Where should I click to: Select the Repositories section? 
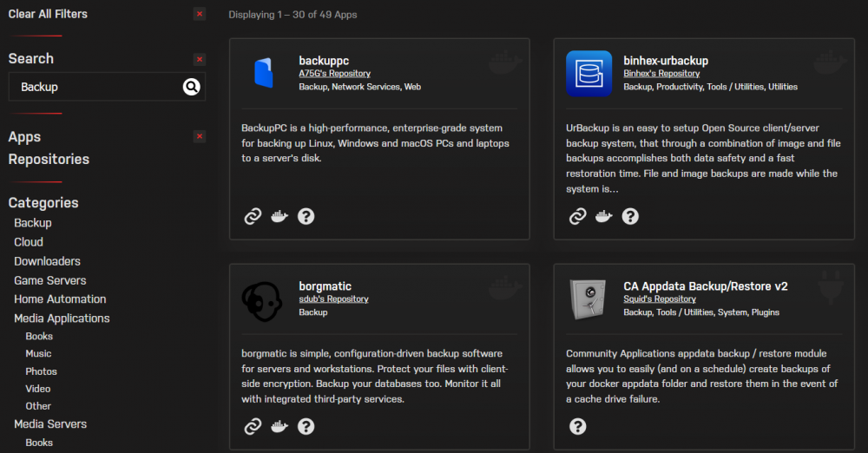49,159
